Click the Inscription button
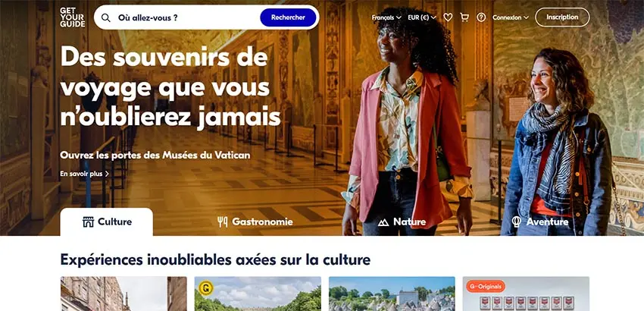Screen dimensions: 644x311 click(562, 17)
